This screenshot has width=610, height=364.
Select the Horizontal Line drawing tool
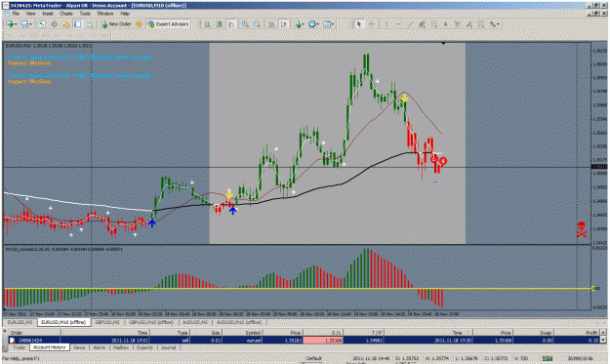tap(398, 24)
